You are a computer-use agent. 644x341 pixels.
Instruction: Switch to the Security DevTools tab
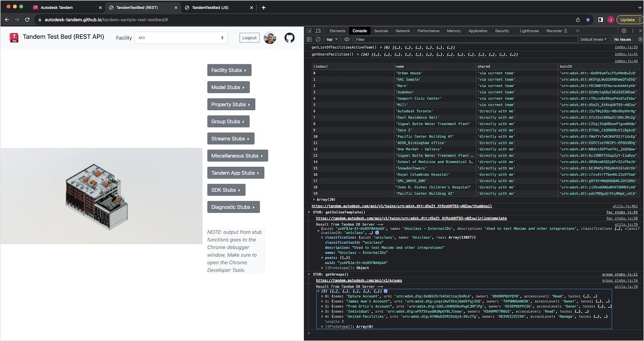click(502, 31)
